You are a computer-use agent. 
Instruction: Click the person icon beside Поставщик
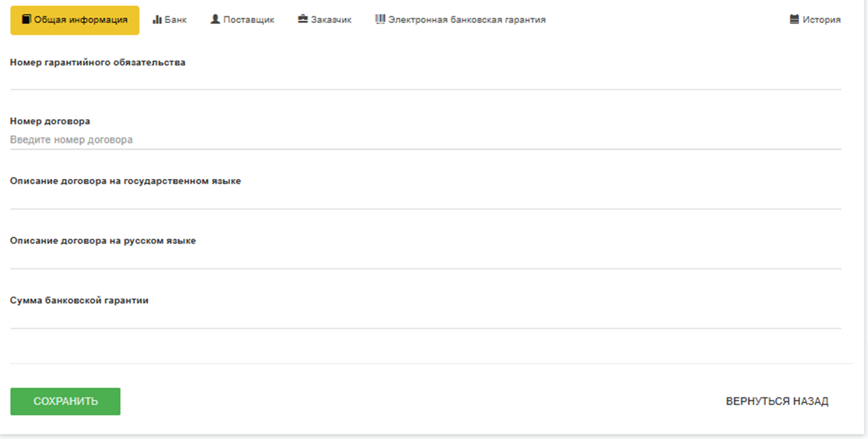point(215,19)
